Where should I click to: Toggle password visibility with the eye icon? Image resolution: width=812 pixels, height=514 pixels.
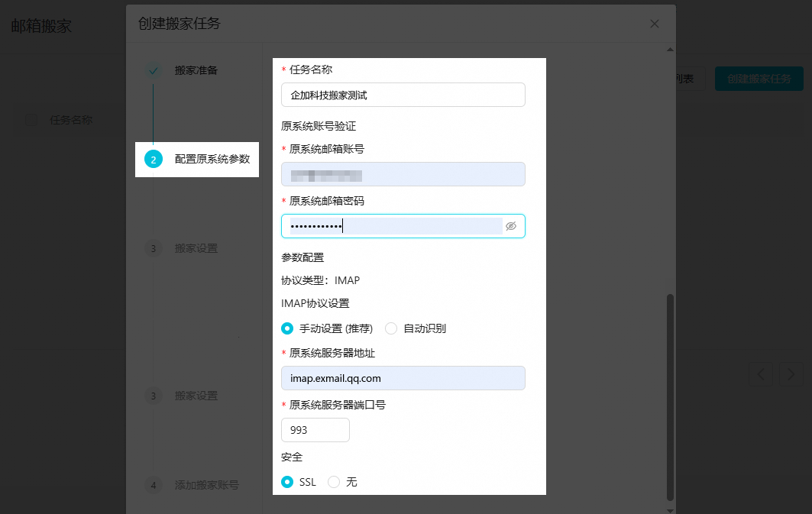click(x=511, y=225)
